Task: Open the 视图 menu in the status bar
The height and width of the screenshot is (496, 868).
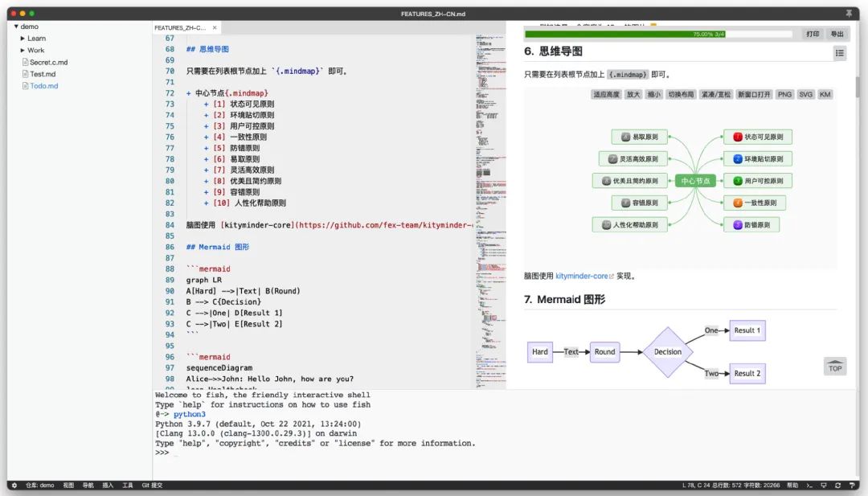Action: coord(68,486)
